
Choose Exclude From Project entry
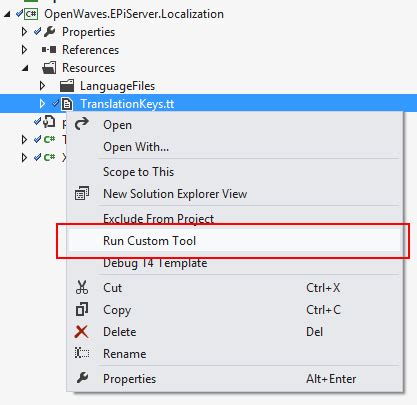tap(159, 219)
